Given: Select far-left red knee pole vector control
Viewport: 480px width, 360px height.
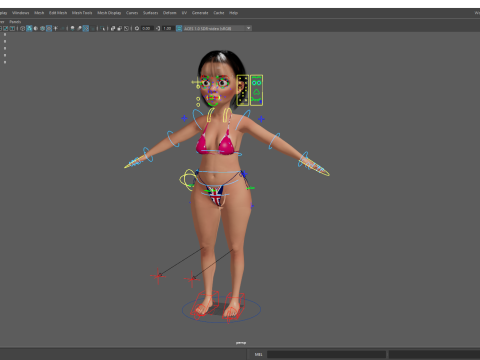Looking at the screenshot, I should coord(158,276).
